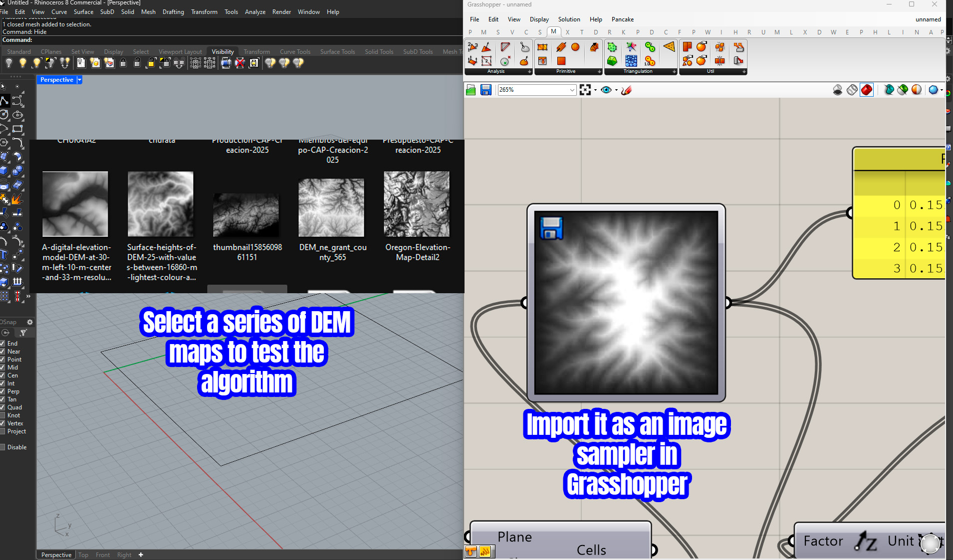Click the save icon on image sampler
Image resolution: width=953 pixels, height=560 pixels.
(x=551, y=228)
